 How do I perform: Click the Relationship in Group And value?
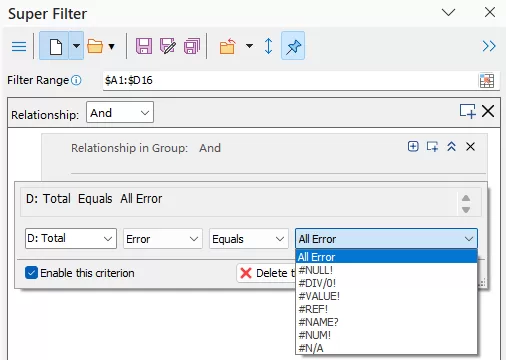210,148
